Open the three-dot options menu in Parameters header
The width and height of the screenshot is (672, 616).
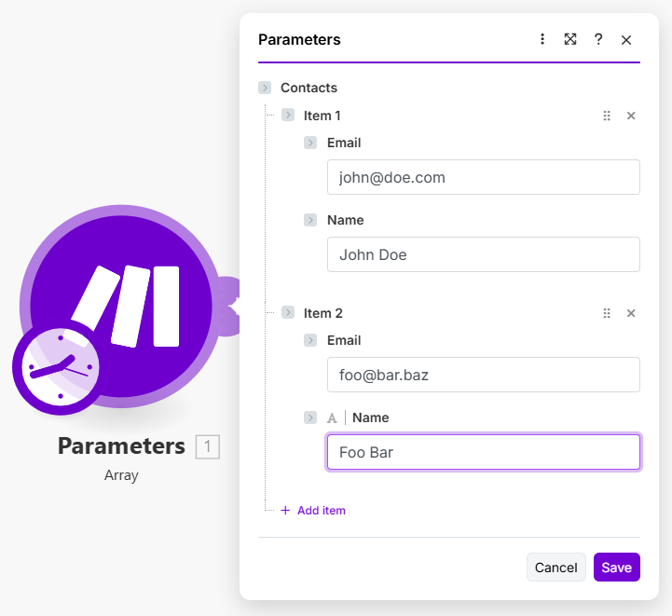click(542, 39)
